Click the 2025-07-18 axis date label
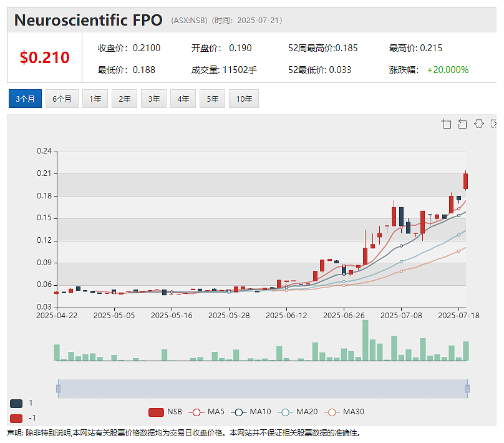This screenshot has width=504, height=443. tap(458, 316)
